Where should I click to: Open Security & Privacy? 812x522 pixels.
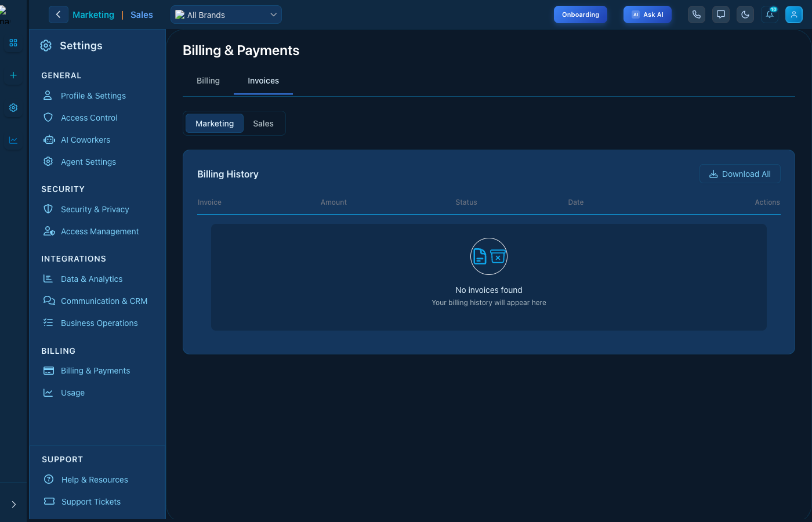click(95, 209)
